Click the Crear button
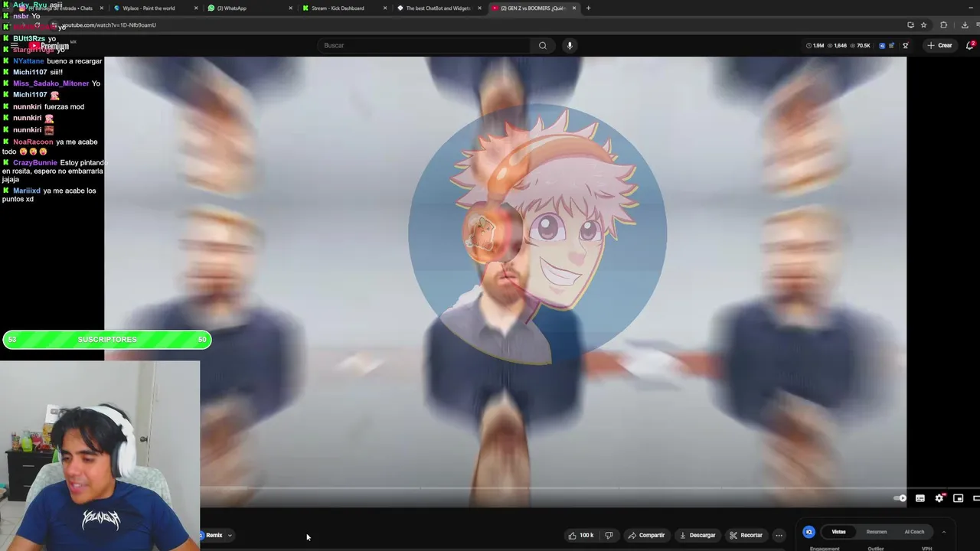 [939, 45]
